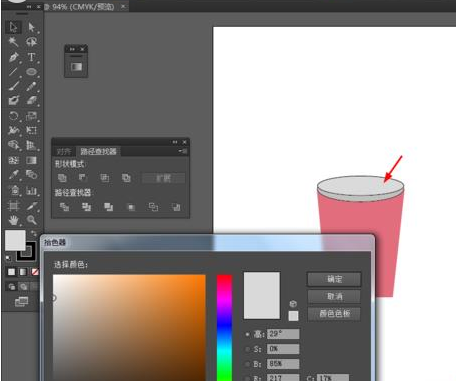The width and height of the screenshot is (456, 381).
Task: Select the R (red) radio button
Action: [x=248, y=379]
